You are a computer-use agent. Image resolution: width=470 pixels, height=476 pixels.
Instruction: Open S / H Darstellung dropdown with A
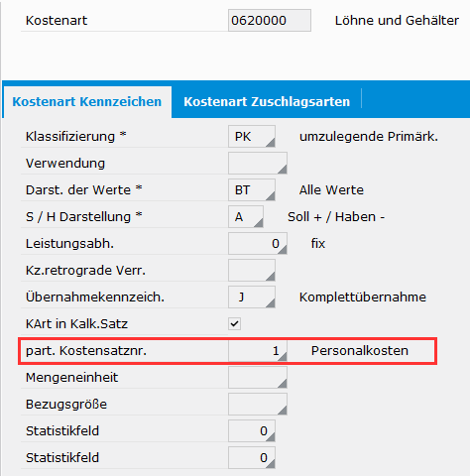coord(246,216)
